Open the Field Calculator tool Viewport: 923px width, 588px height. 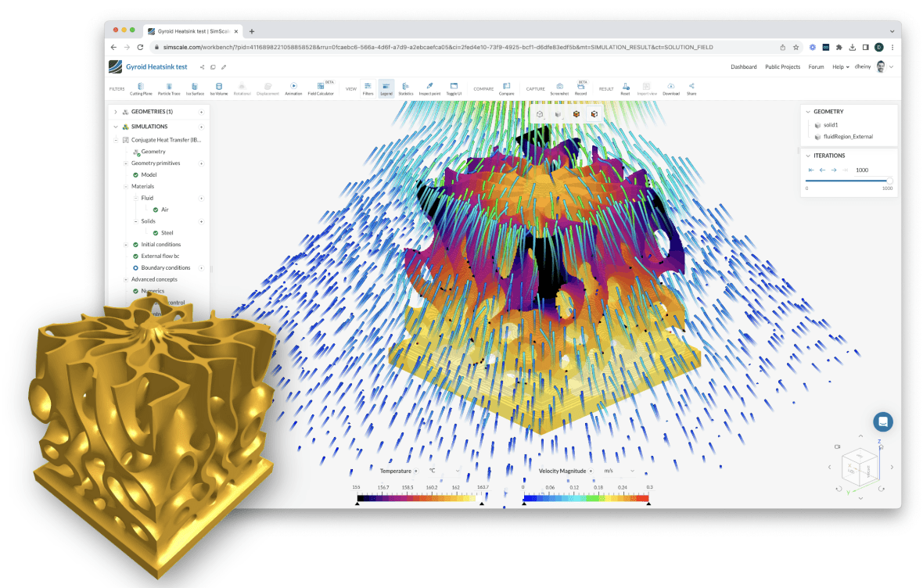coord(321,88)
